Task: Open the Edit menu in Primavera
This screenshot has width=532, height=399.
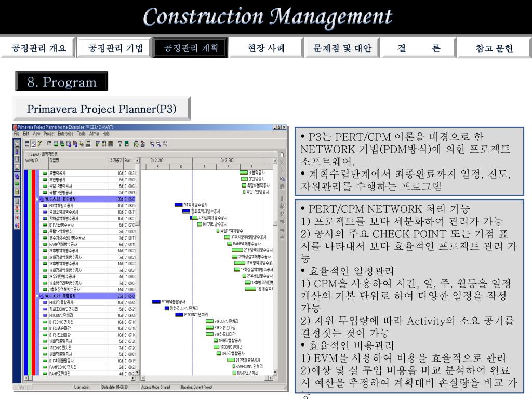Action: [26, 134]
